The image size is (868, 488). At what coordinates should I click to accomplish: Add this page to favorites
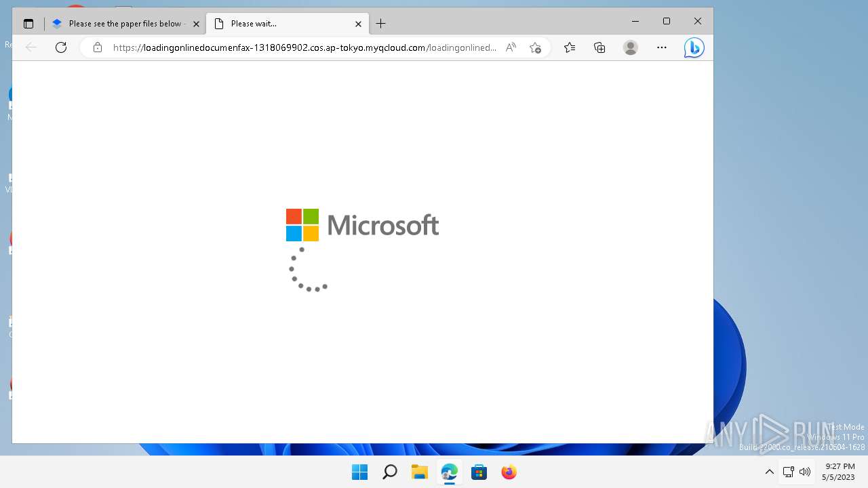[536, 47]
